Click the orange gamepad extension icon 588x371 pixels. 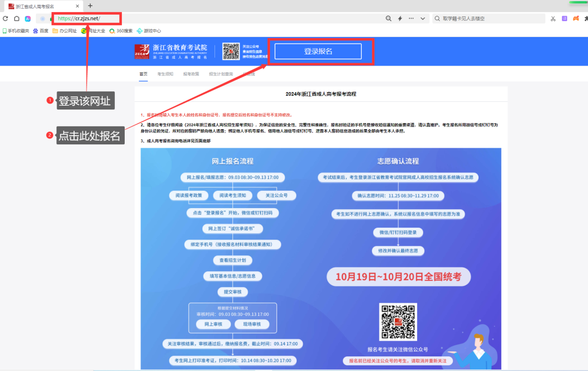(576, 19)
